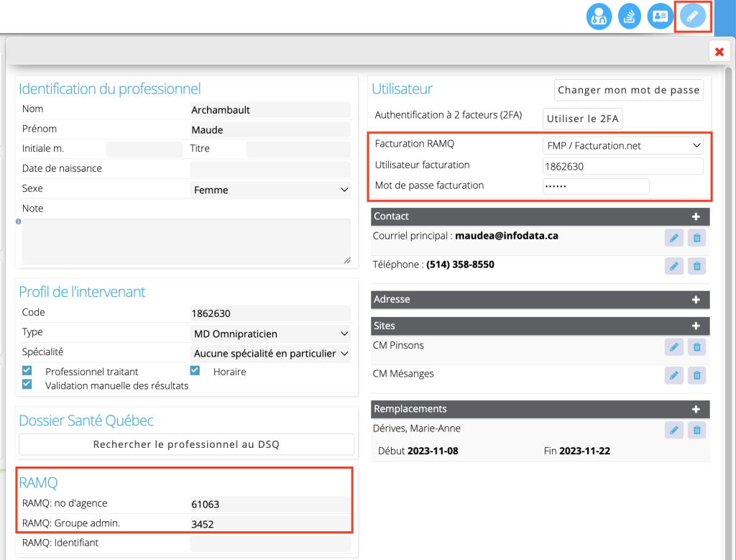Click the Dossier Santé Québec heading
The height and width of the screenshot is (560, 736).
(86, 420)
